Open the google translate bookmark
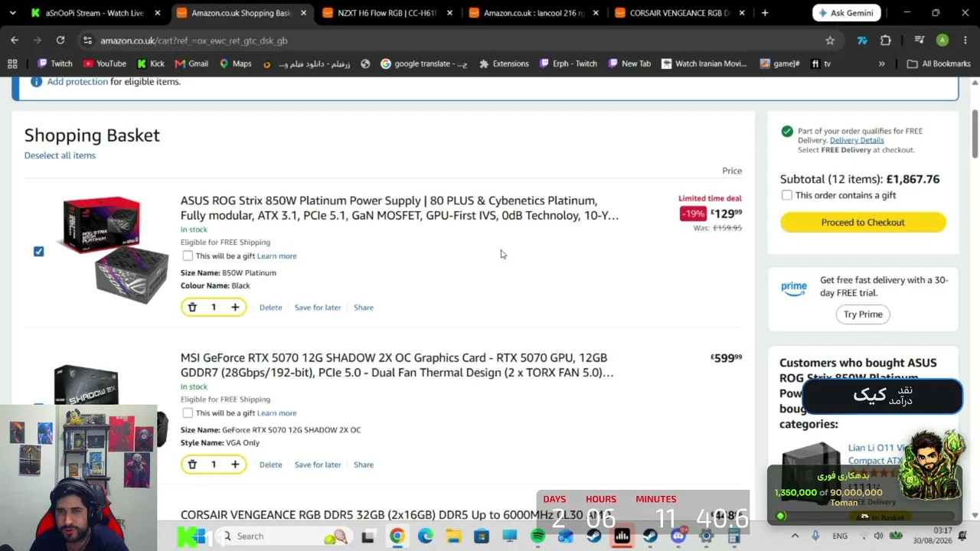The image size is (980, 551). pyautogui.click(x=424, y=64)
